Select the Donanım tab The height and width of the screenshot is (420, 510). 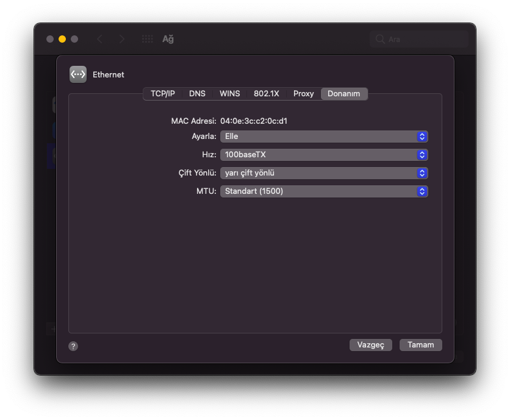tap(344, 93)
